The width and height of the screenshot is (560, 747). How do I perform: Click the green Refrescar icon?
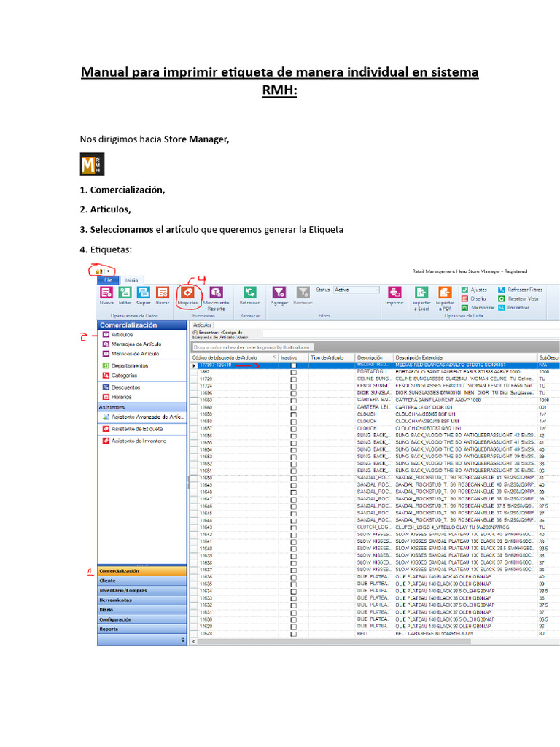tap(249, 292)
